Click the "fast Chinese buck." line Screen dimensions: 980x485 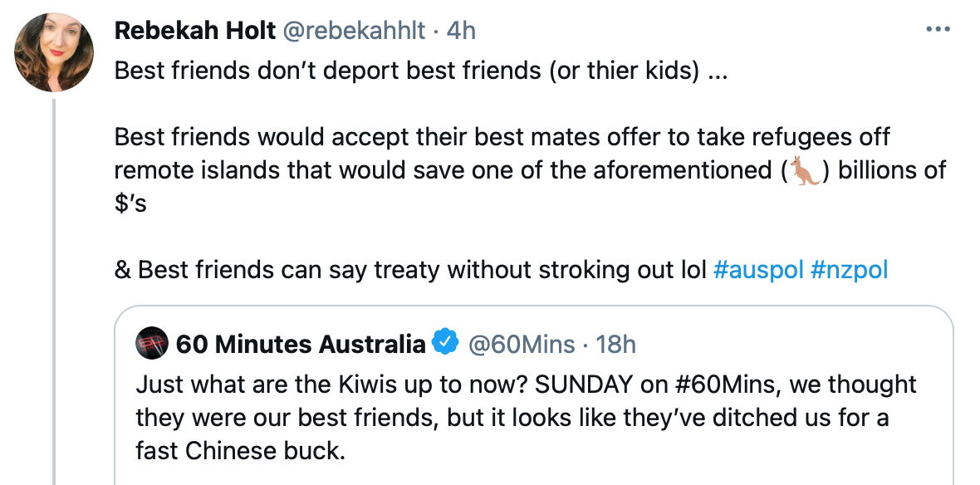pyautogui.click(x=241, y=451)
